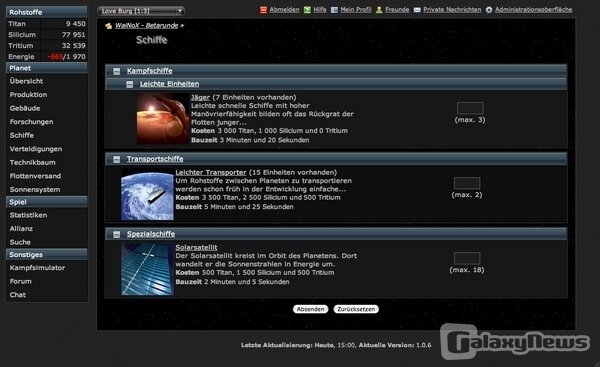
Task: Click the (max. 18) text for Solarsatellit
Action: pyautogui.click(x=467, y=270)
